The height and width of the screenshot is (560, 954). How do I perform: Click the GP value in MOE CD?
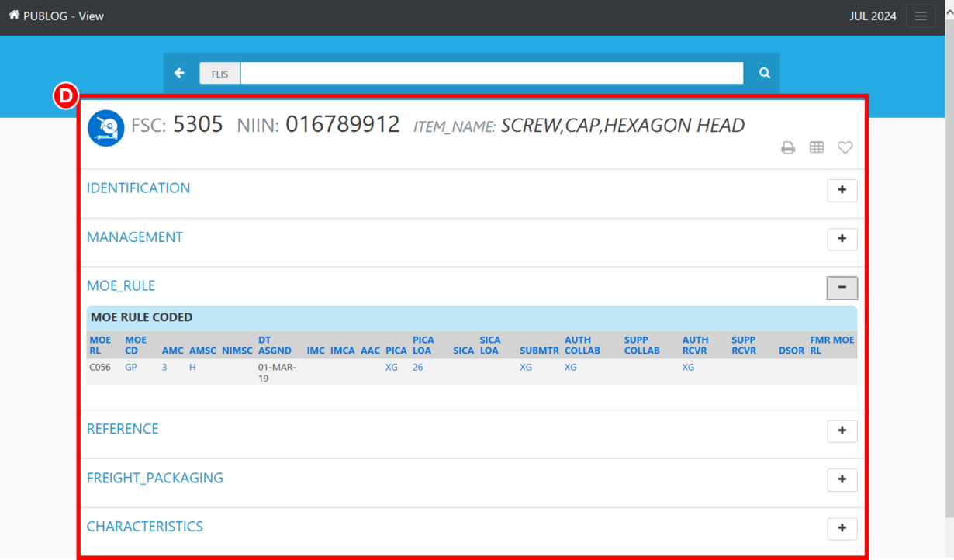pos(131,368)
